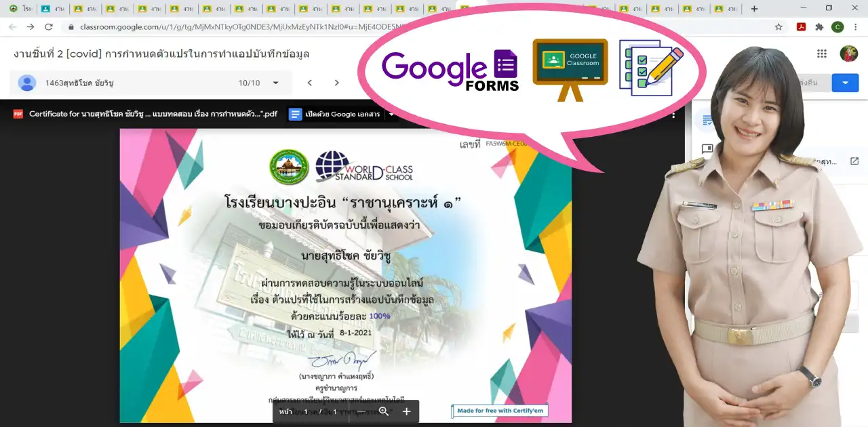868x427 pixels.
Task: Click the school name โรงเรียนบางปะอิน heading
Action: click(343, 202)
